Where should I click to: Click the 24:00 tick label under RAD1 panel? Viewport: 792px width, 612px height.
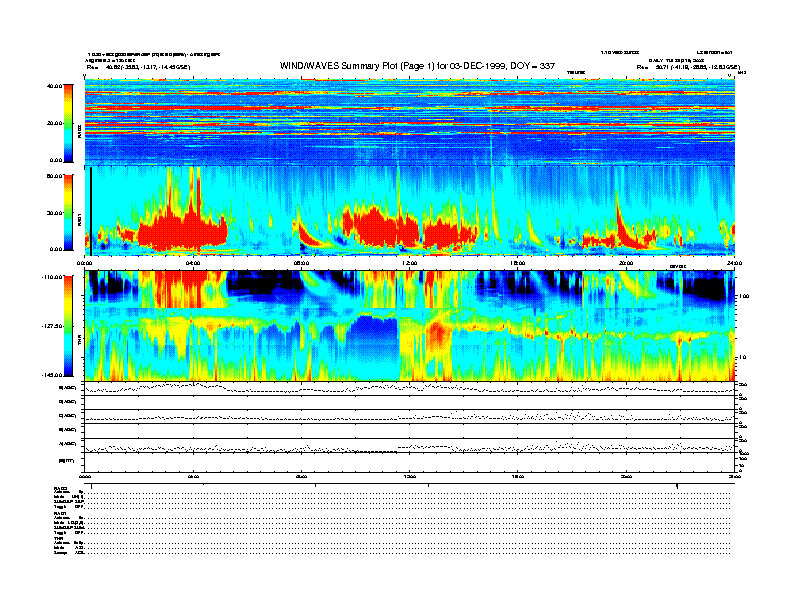pyautogui.click(x=734, y=263)
